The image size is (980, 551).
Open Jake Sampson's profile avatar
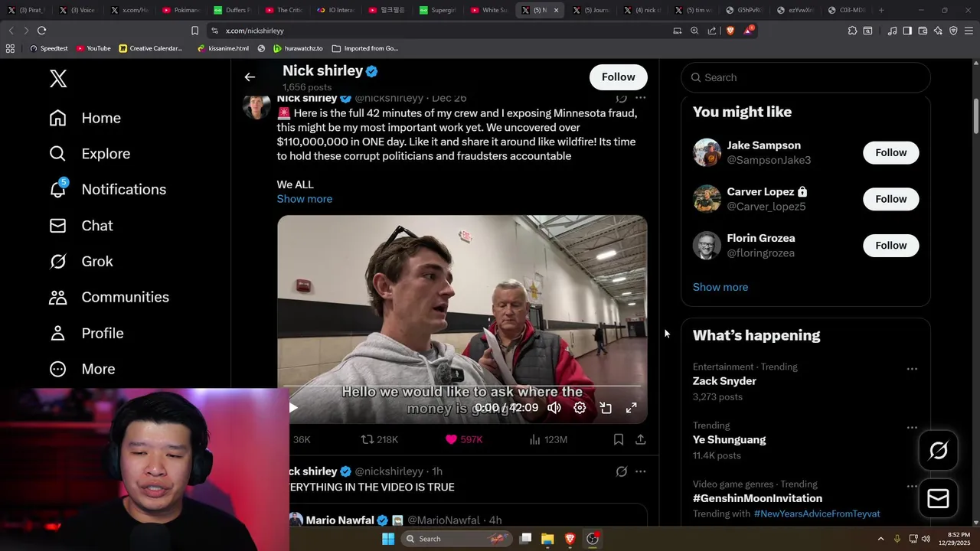(x=707, y=152)
